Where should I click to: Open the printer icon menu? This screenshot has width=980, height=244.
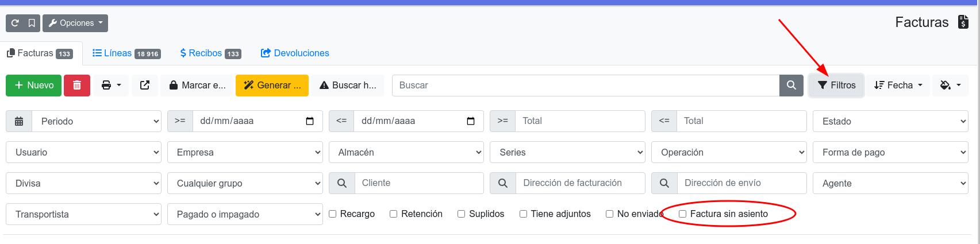pyautogui.click(x=112, y=86)
